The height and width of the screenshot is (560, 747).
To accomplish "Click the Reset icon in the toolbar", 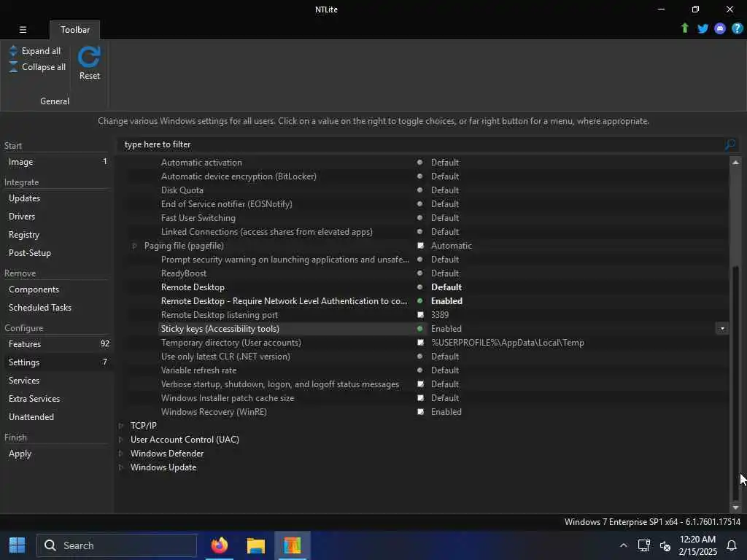I will pyautogui.click(x=89, y=57).
